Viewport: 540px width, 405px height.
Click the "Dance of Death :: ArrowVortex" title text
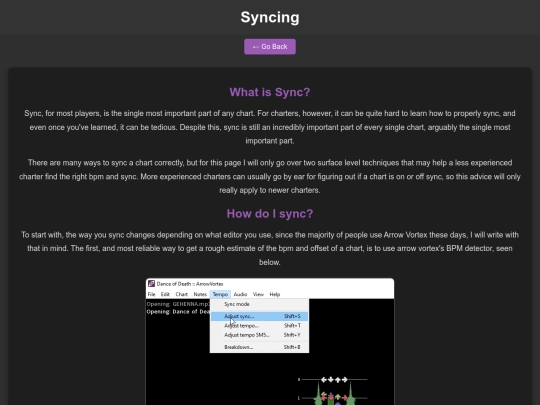click(190, 284)
